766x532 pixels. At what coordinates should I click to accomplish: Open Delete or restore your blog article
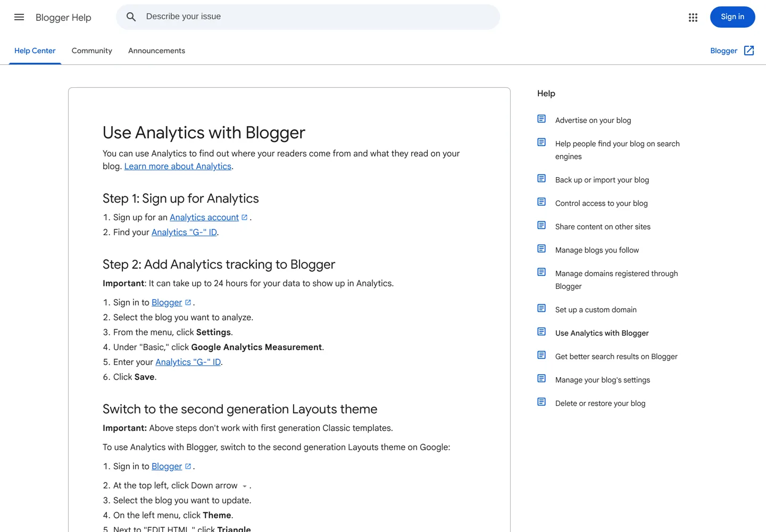coord(601,403)
